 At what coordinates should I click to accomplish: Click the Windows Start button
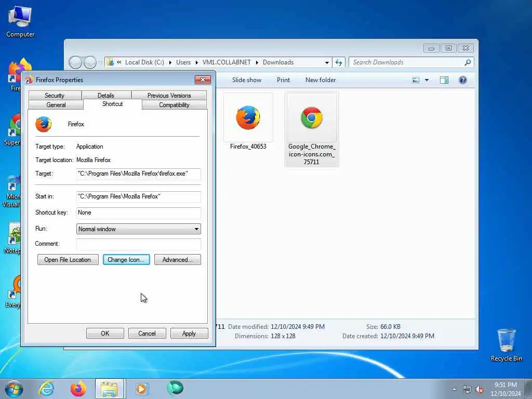tap(14, 389)
